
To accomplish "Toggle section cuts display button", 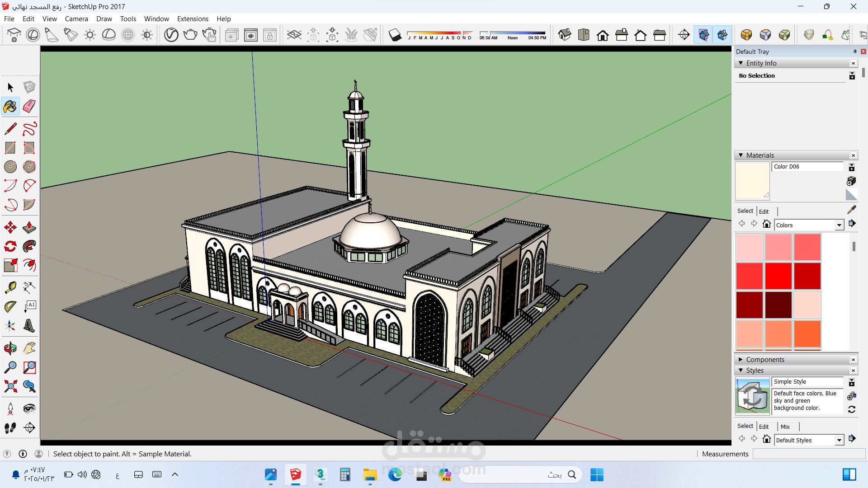I will [x=722, y=35].
